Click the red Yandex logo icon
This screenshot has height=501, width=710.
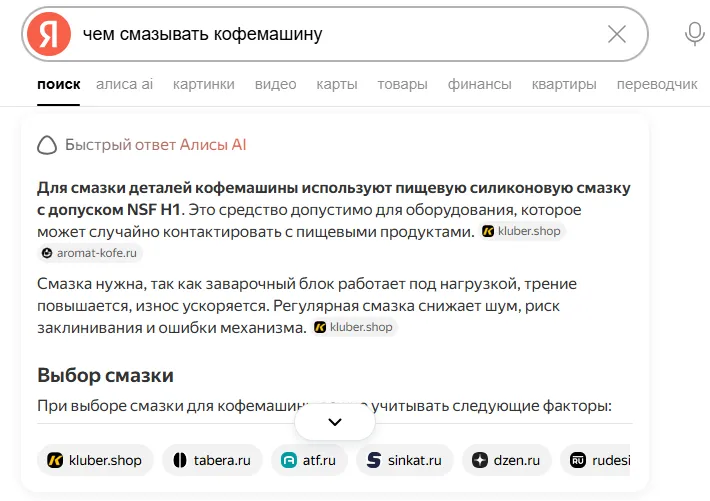49,34
